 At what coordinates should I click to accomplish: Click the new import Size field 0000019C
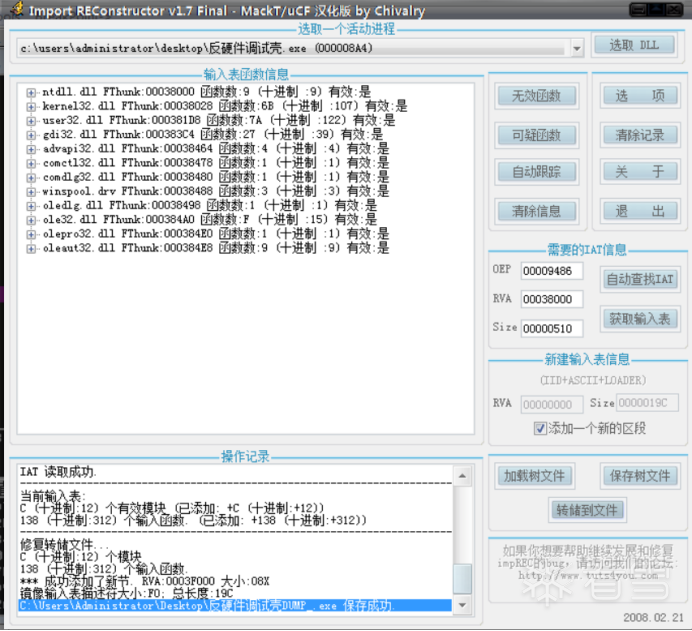tap(647, 402)
